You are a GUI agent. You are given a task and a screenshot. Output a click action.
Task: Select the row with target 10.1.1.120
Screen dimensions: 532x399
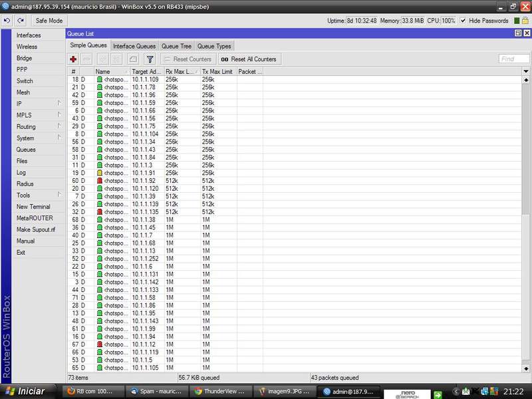pos(295,189)
